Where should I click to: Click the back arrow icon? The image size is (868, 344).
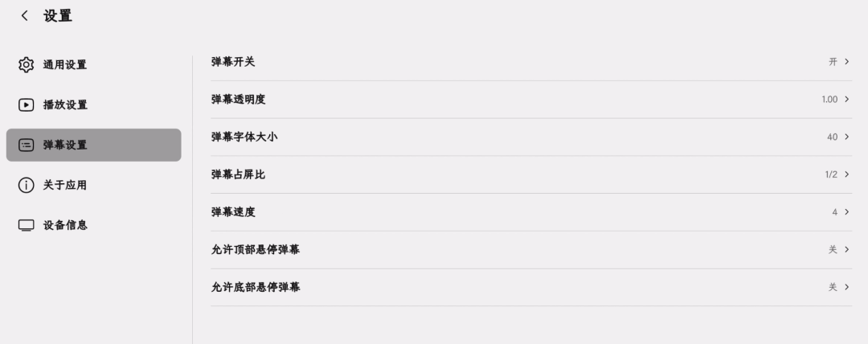click(x=25, y=15)
